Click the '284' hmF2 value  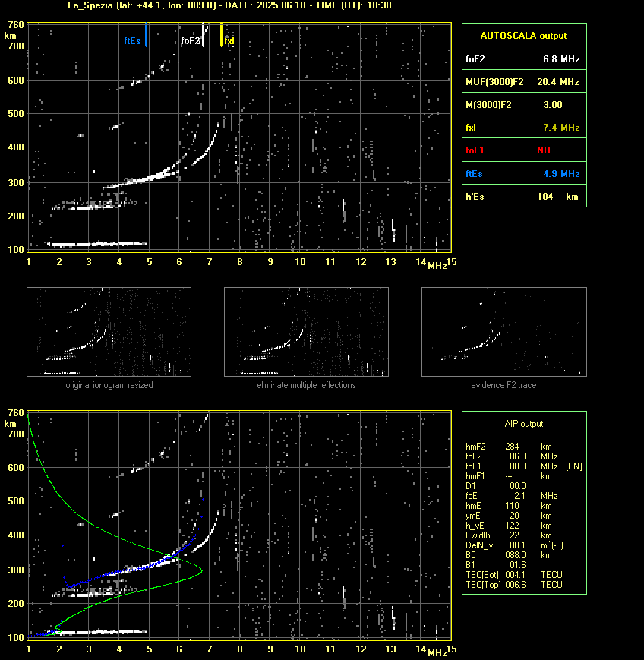[x=513, y=447]
